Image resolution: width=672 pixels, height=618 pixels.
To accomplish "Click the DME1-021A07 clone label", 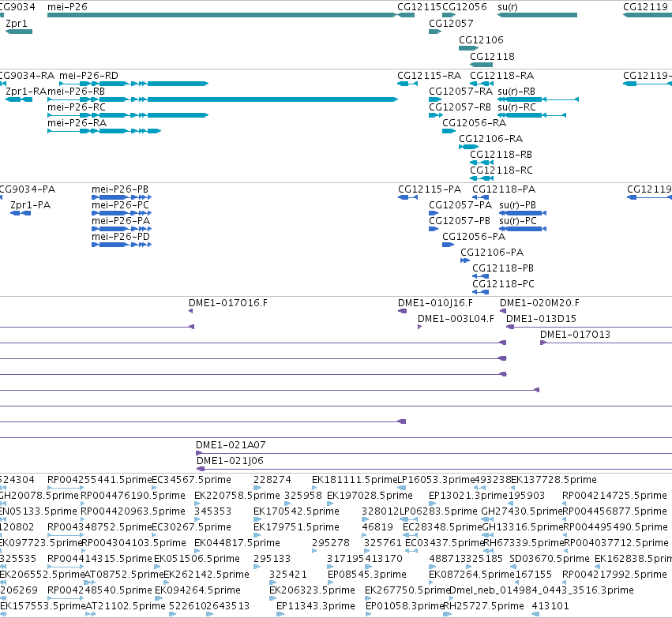I will tap(231, 445).
